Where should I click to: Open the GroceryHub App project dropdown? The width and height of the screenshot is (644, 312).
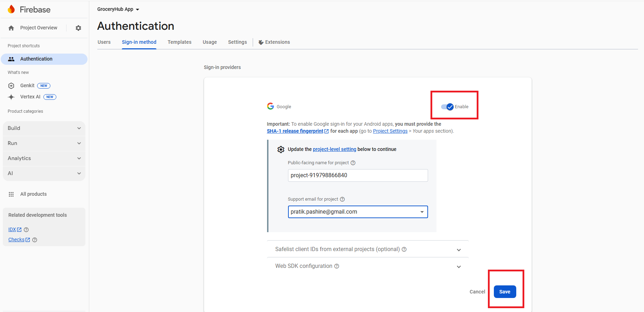tap(118, 9)
